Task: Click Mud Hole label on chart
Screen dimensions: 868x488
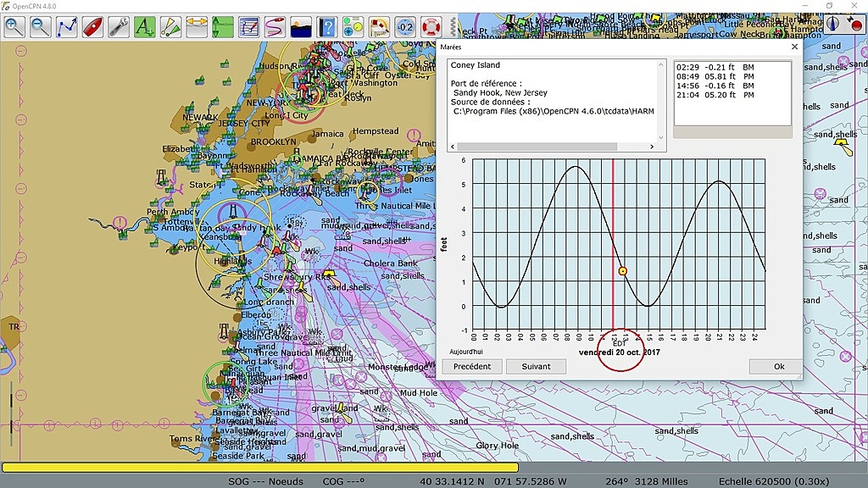Action: click(419, 393)
